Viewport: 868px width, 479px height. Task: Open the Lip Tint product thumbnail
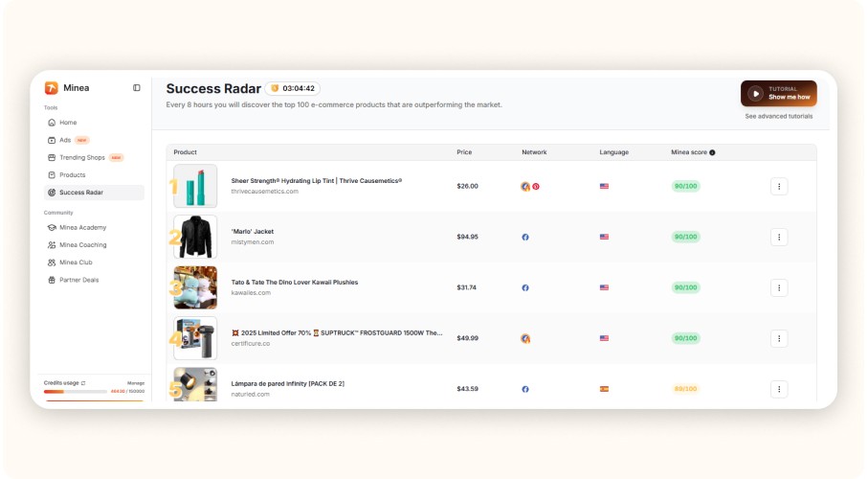(195, 186)
